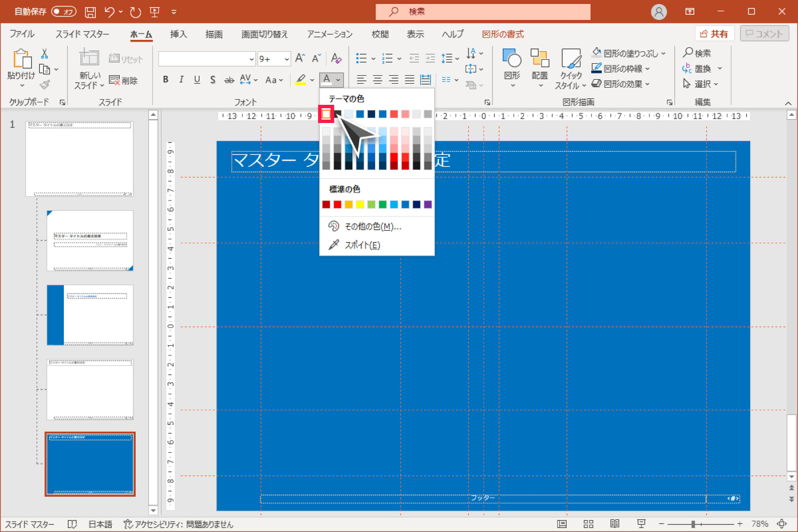The image size is (798, 532).
Task: Click the master title text placeholder
Action: pyautogui.click(x=483, y=161)
